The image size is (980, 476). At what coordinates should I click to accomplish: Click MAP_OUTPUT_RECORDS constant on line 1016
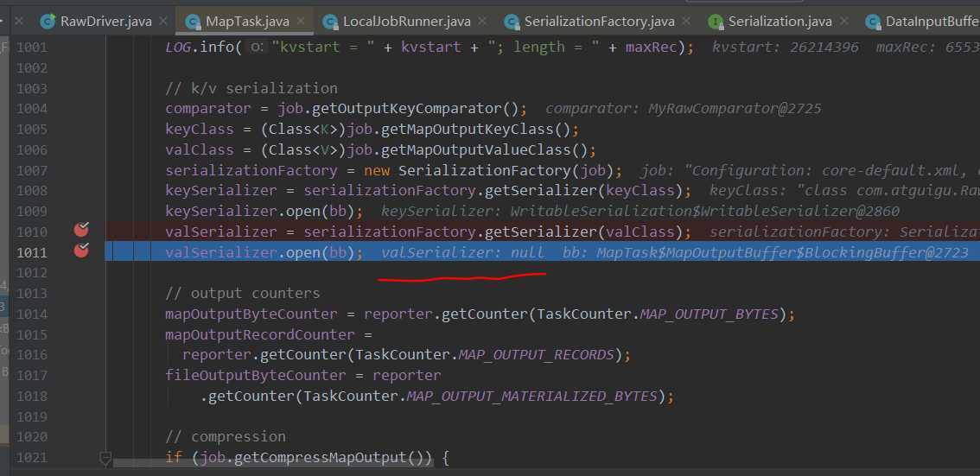[537, 355]
